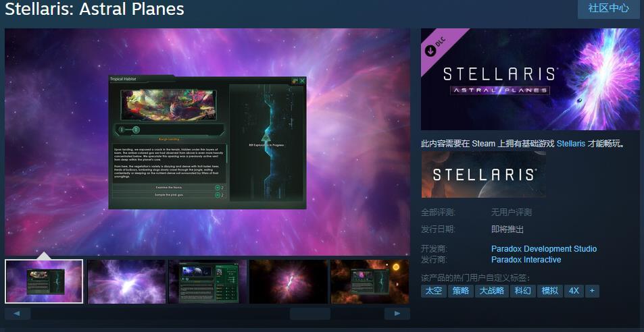This screenshot has width=644, height=332.
Task: Click the Stellaris: Astral Planes page title
Action: click(95, 9)
